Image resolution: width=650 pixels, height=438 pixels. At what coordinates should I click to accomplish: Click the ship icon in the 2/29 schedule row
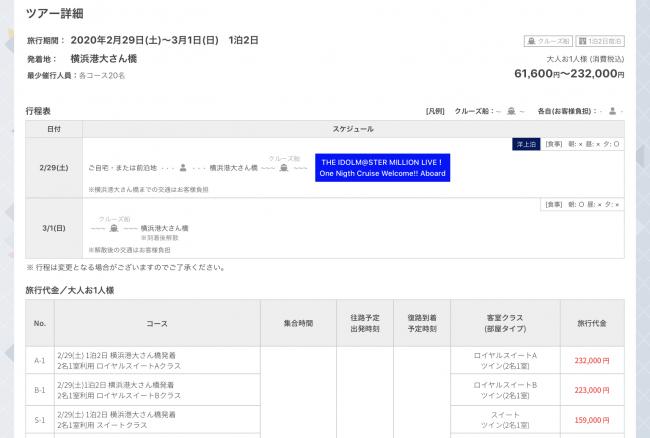point(284,168)
